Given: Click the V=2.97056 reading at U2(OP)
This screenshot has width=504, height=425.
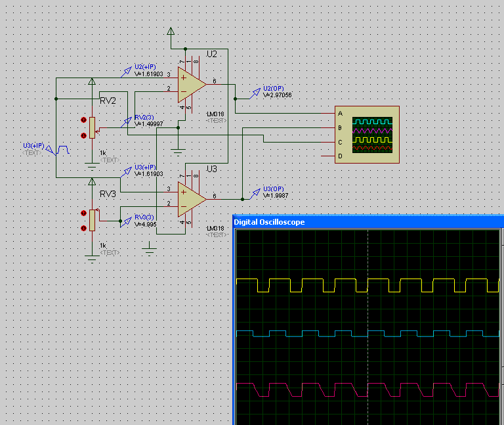Looking at the screenshot, I should (278, 95).
